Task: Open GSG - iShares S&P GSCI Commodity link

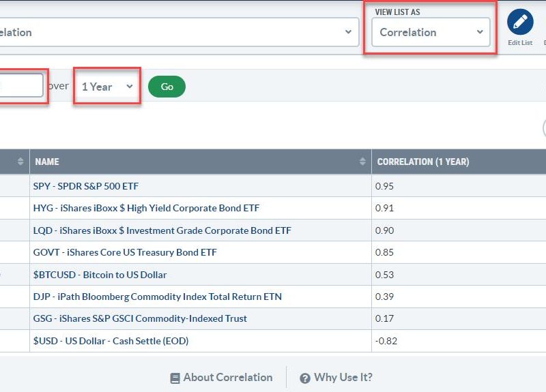Action: [140, 318]
